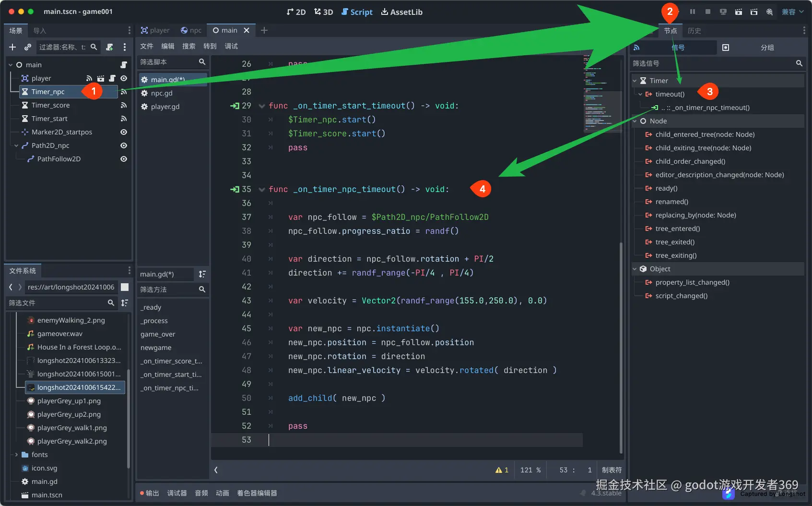Screen dimensions: 812x506
Task: Open the script icon on the player node
Action: coord(112,78)
